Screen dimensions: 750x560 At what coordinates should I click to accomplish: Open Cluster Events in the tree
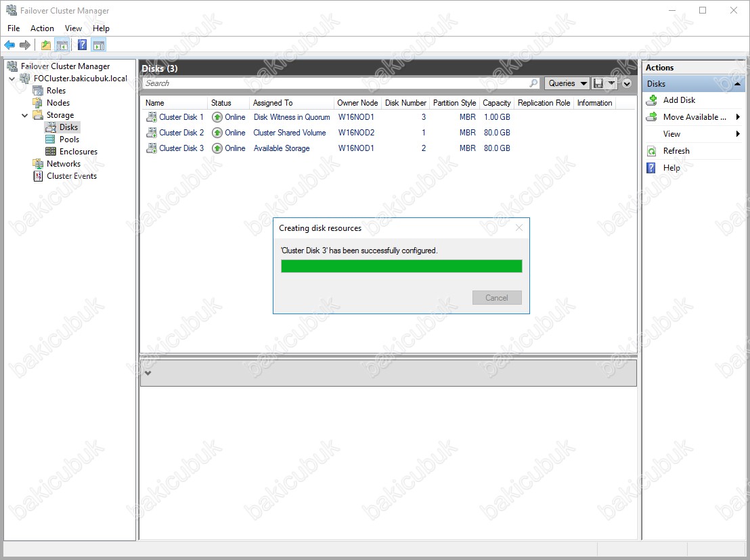point(71,176)
